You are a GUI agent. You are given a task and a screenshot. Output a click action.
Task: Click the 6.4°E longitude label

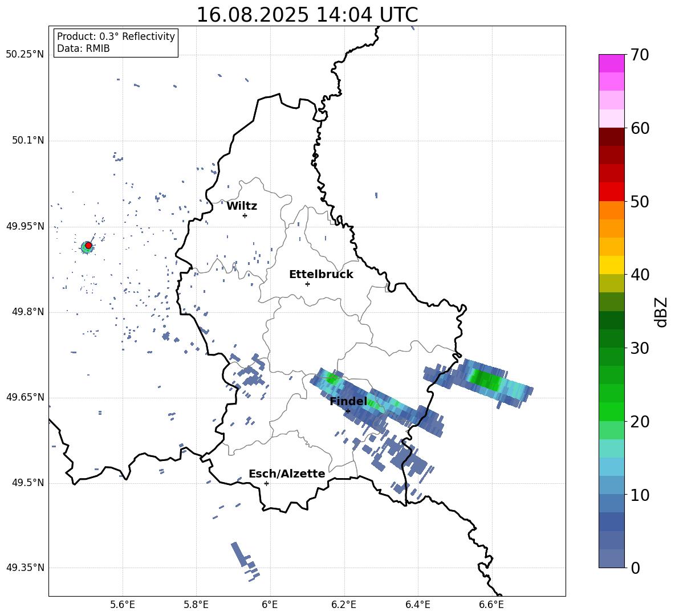(x=417, y=605)
